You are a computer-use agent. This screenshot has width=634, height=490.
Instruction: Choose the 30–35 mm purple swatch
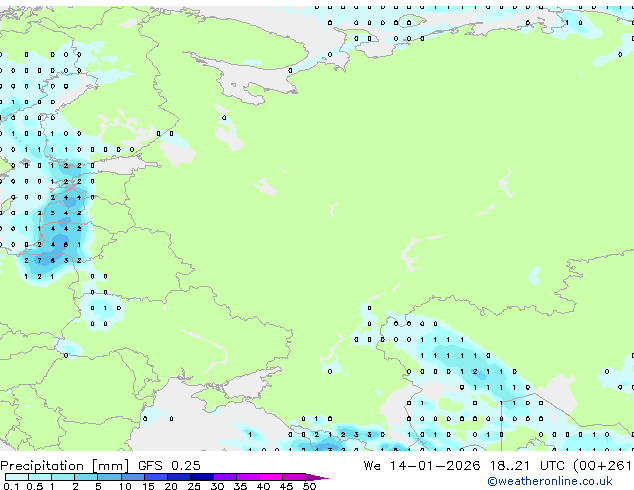coord(225,477)
